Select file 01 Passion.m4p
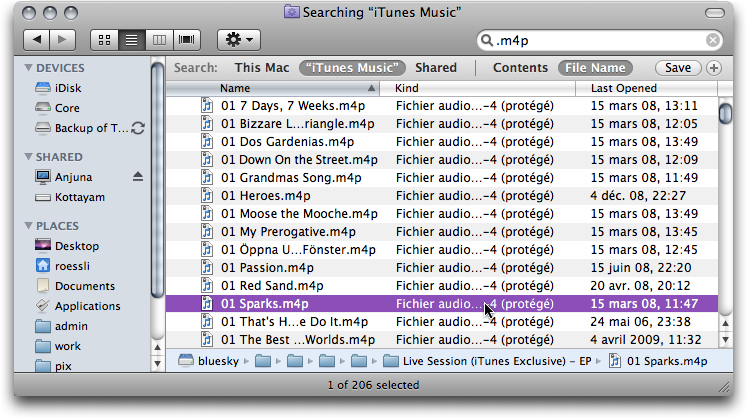 (442, 268)
